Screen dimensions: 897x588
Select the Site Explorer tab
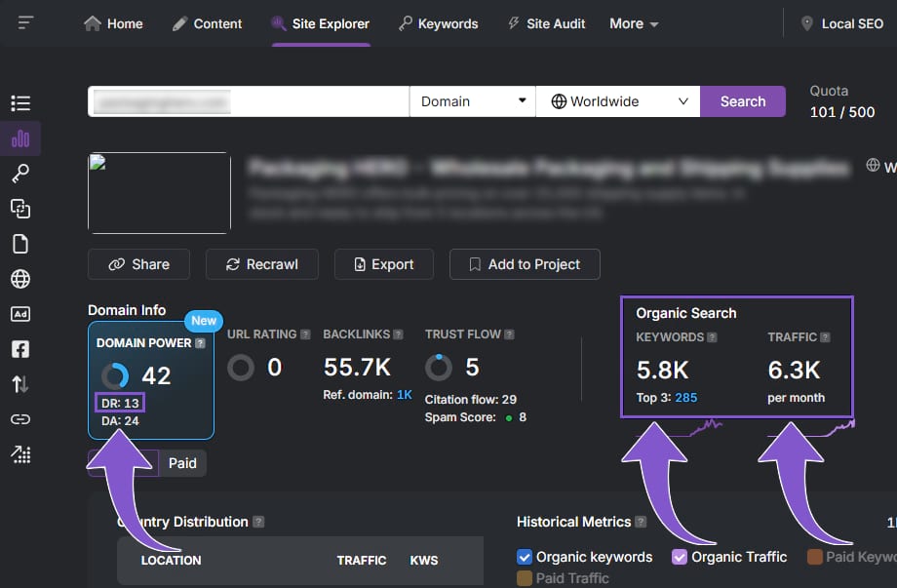click(321, 24)
